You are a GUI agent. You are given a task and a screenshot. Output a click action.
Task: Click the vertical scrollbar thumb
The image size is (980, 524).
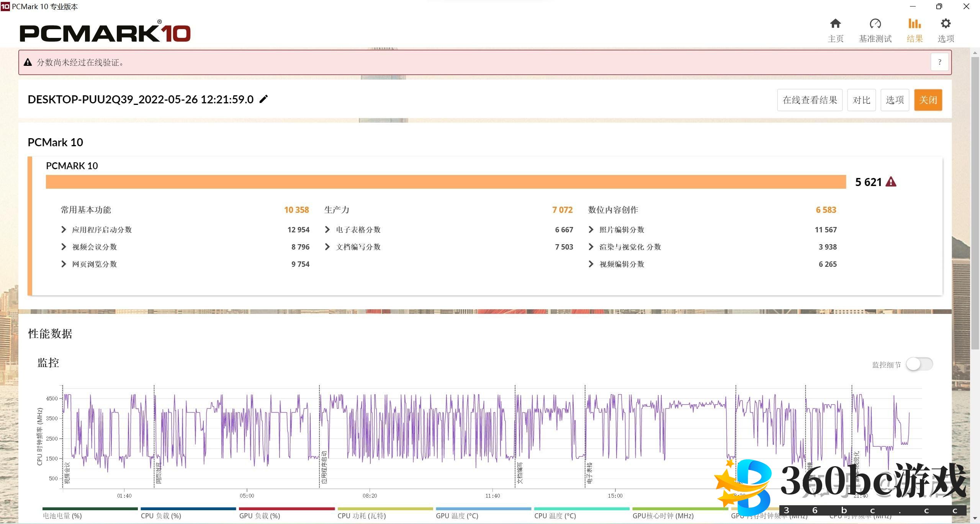tap(975, 203)
